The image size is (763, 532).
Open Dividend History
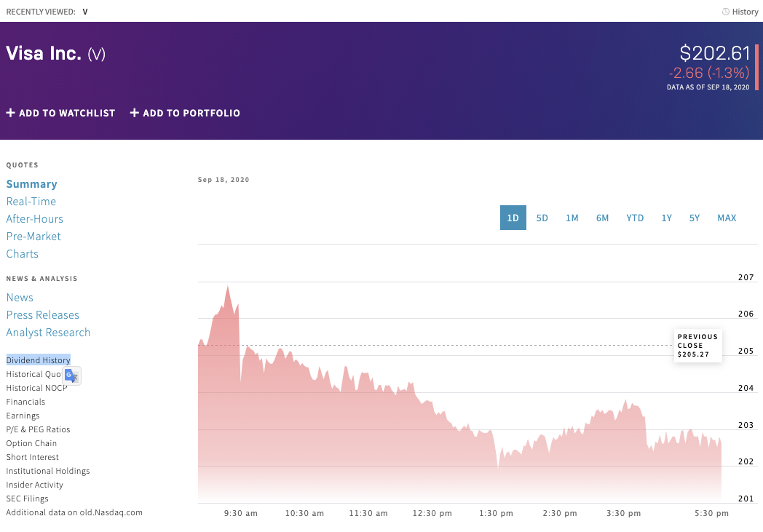[x=39, y=360]
